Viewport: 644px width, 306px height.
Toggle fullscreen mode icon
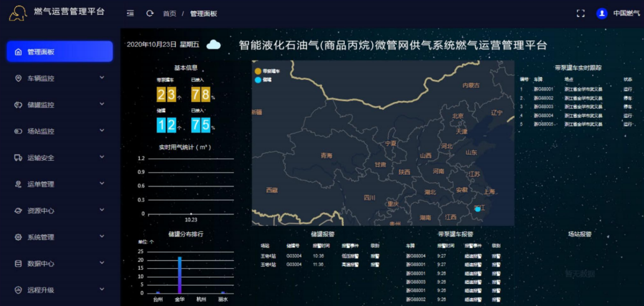point(580,13)
